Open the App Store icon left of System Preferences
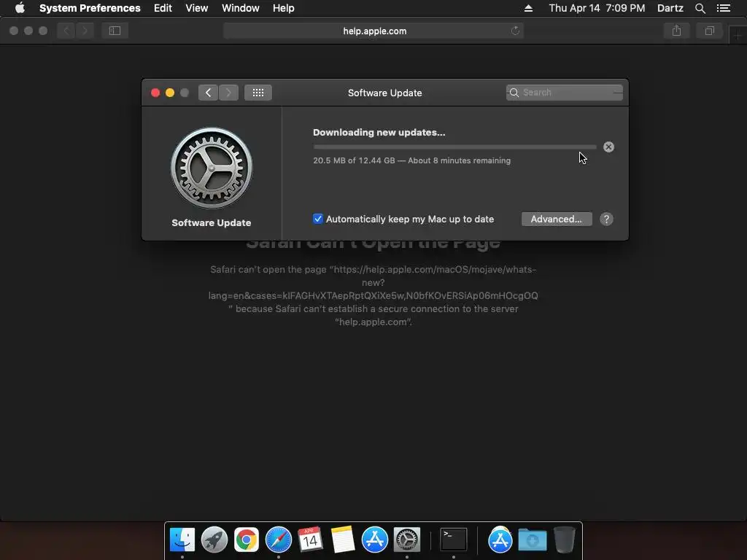This screenshot has width=747, height=560. pyautogui.click(x=374, y=540)
